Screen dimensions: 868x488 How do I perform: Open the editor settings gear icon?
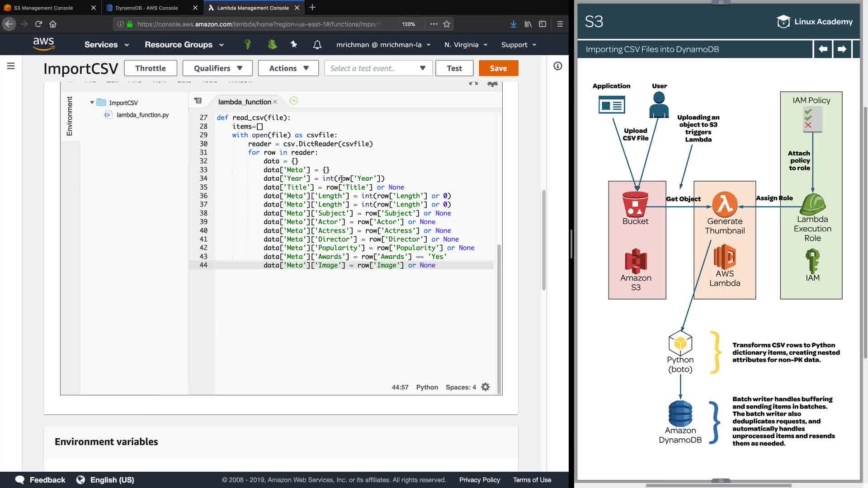[x=486, y=387]
